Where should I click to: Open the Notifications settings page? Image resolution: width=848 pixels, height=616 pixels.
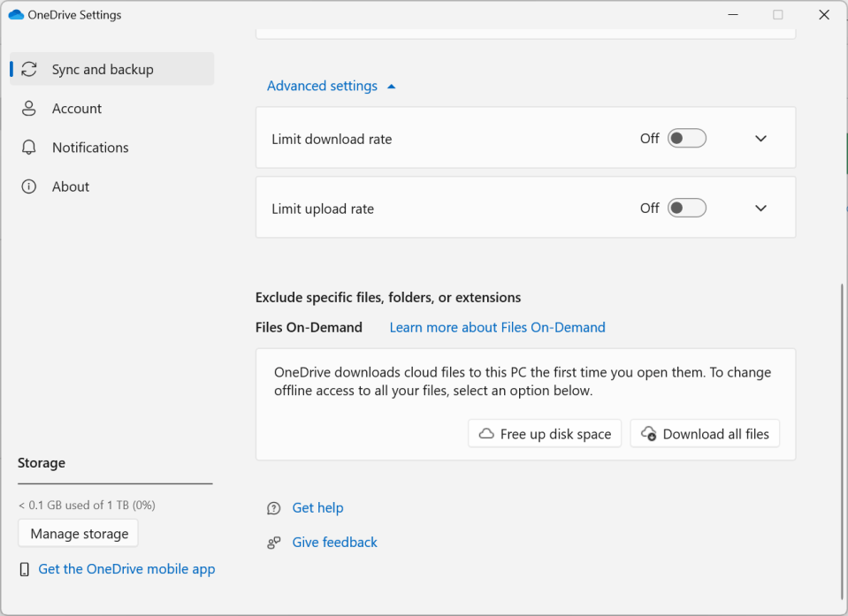pos(89,147)
